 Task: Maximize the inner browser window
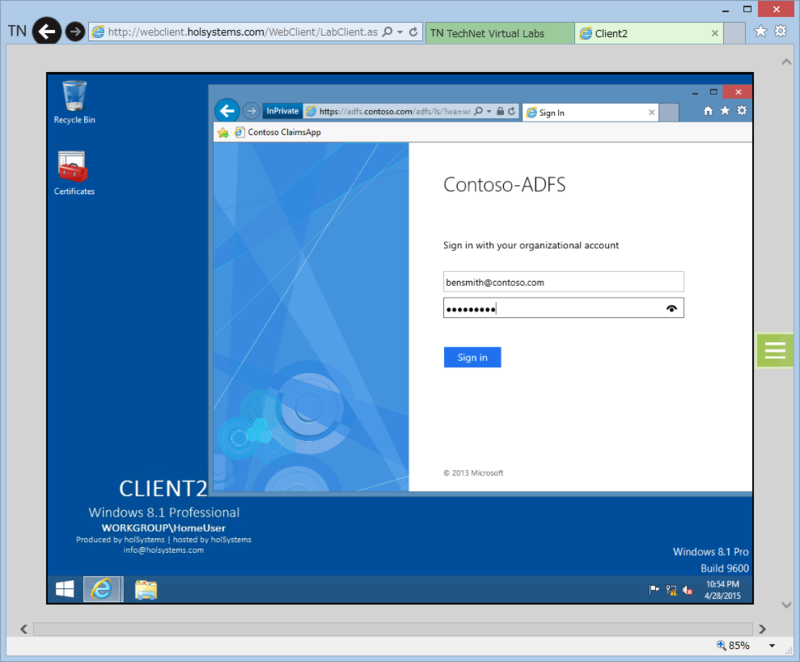[714, 92]
